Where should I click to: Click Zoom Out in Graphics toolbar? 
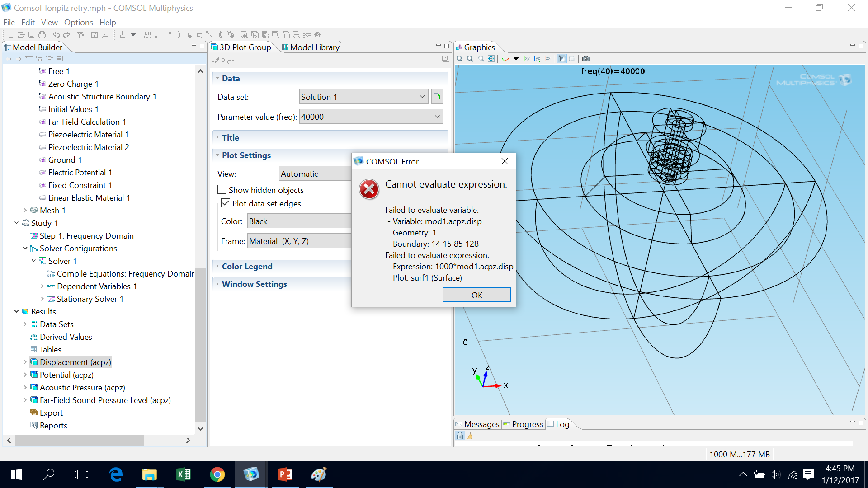470,59
